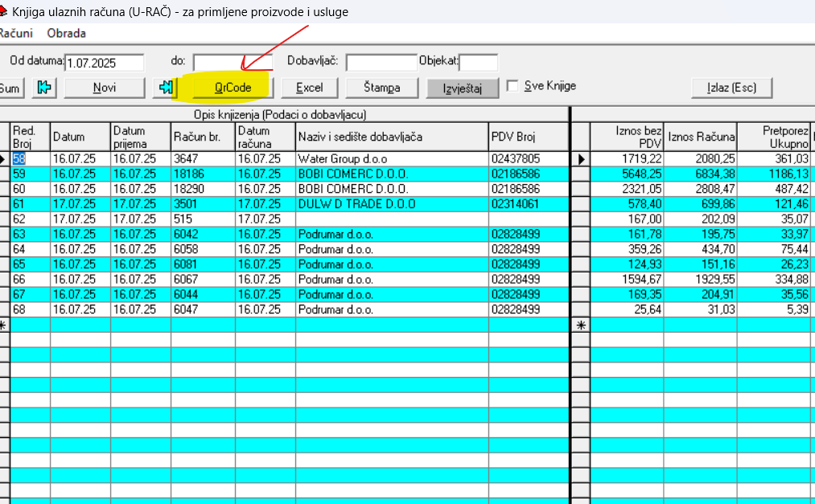The height and width of the screenshot is (504, 815).
Task: Click the Štampa print button
Action: [x=381, y=87]
